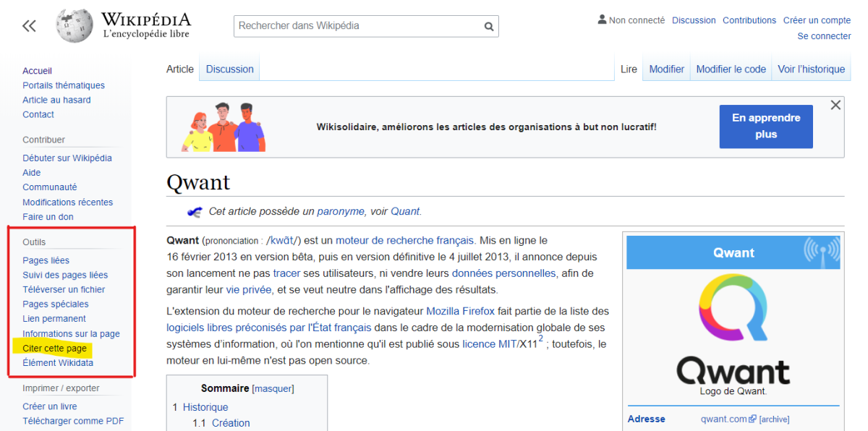Click the external link icon after qwant.com
The image size is (868, 431).
pyautogui.click(x=753, y=419)
